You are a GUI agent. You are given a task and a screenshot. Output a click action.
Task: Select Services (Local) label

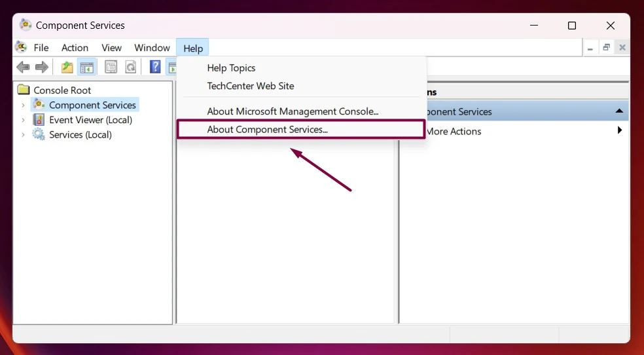click(80, 135)
